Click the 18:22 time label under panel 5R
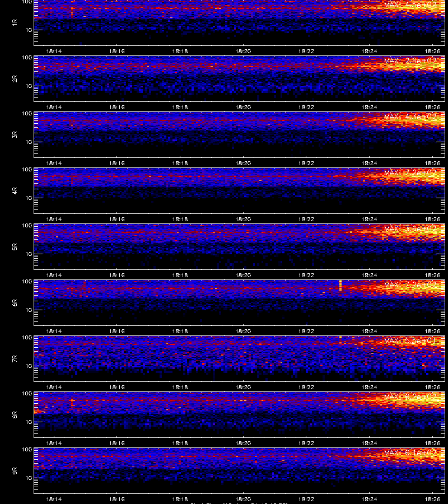 pos(306,275)
